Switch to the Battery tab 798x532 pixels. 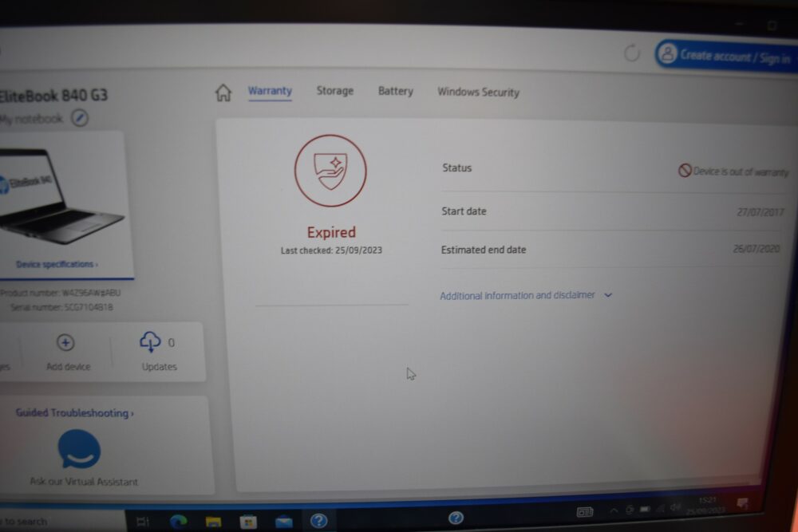[396, 92]
